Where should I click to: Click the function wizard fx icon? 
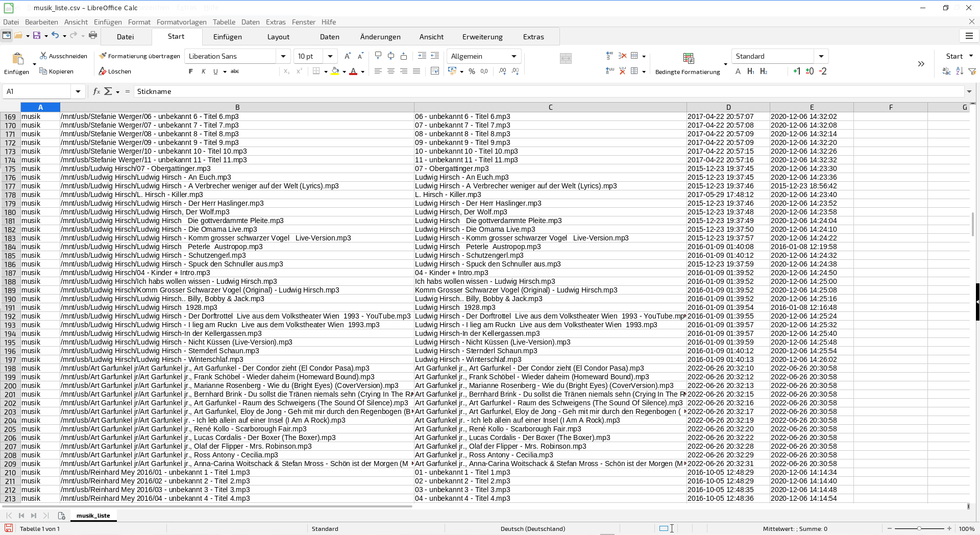click(96, 91)
